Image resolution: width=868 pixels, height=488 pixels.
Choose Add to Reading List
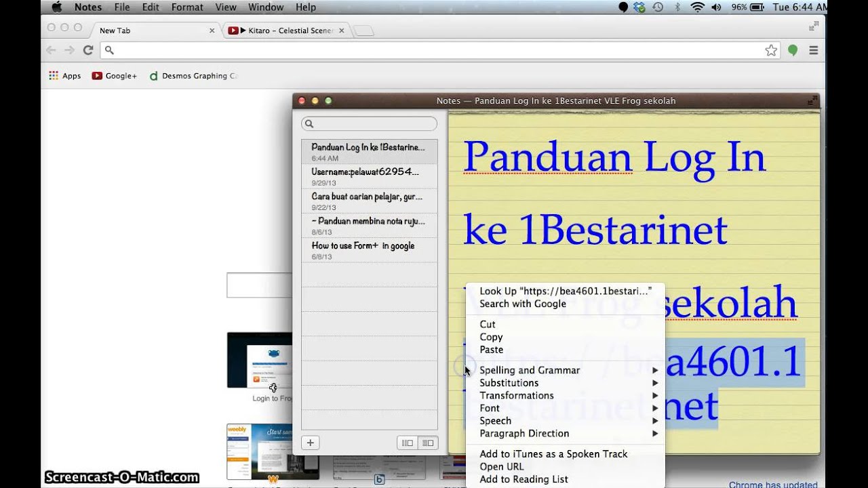point(566,479)
